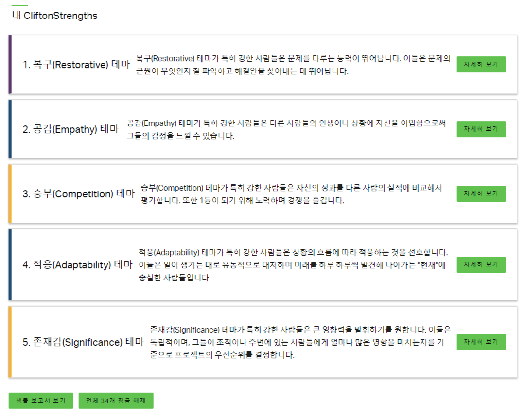Click the blue domain bar on Adaptability card
The width and height of the screenshot is (526, 420).
pyautogui.click(x=9, y=264)
